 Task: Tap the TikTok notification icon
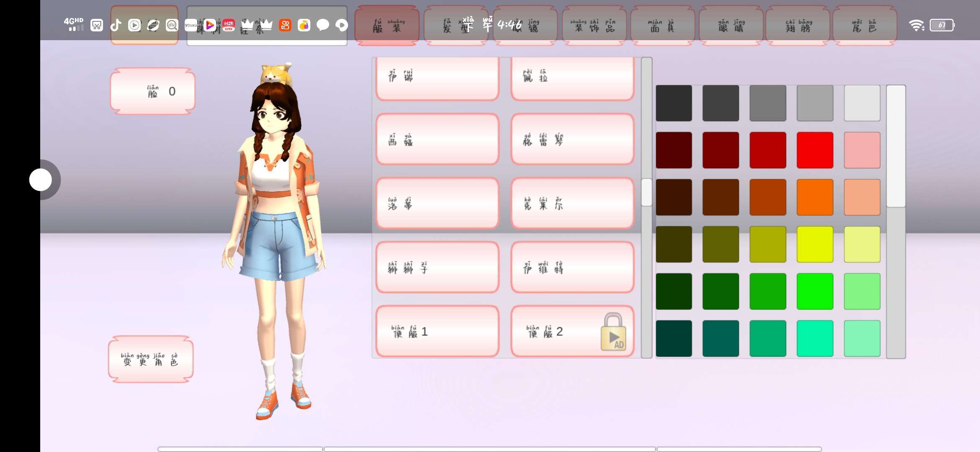pyautogui.click(x=116, y=26)
